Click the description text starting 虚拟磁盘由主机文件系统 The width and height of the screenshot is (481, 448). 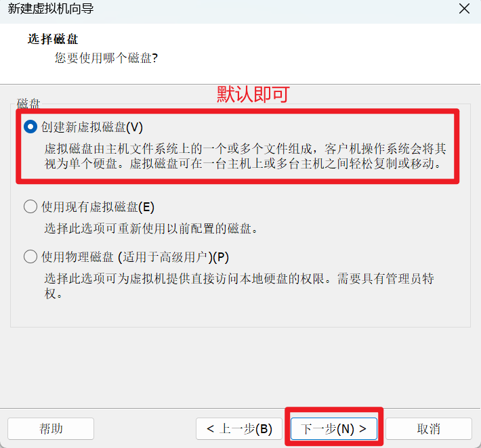tap(245, 156)
